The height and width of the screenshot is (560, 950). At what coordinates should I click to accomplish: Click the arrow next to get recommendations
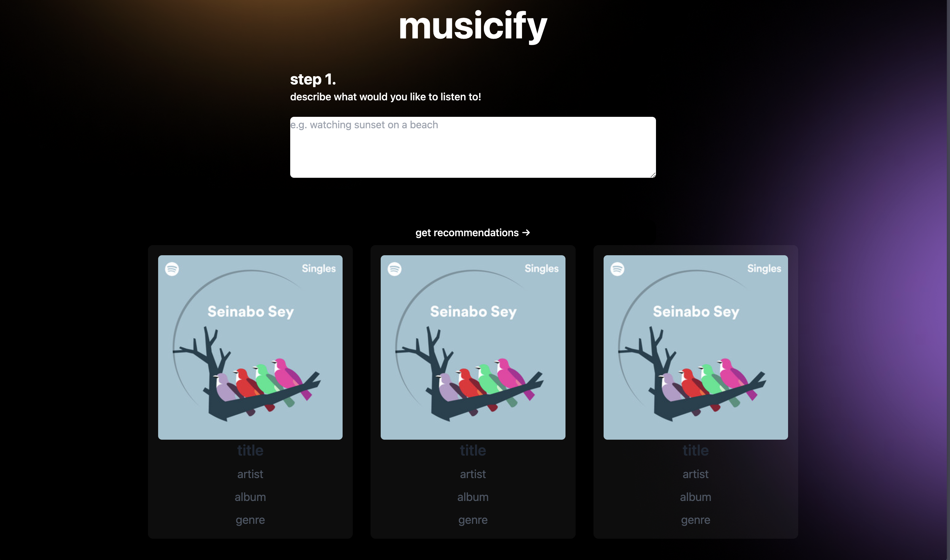526,232
